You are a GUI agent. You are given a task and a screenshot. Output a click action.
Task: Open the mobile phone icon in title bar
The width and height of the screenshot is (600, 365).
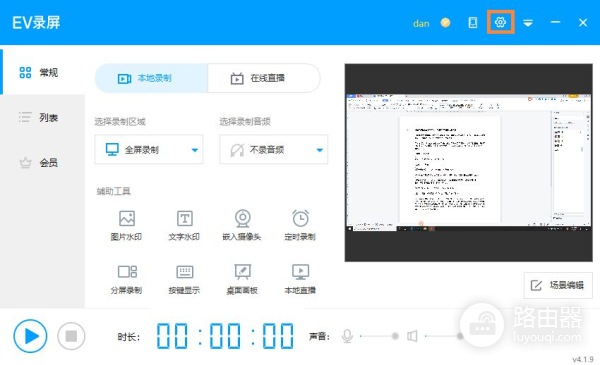(473, 23)
